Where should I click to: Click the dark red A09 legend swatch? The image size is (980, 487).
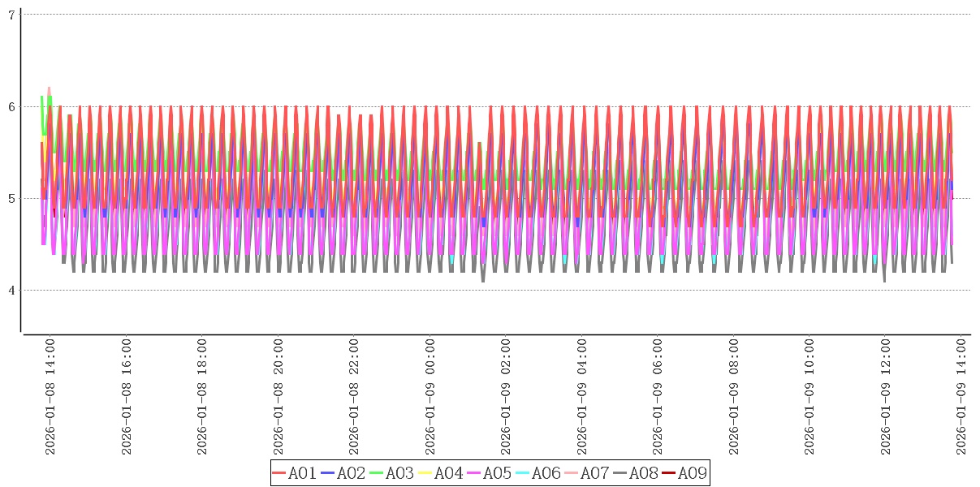pyautogui.click(x=669, y=473)
